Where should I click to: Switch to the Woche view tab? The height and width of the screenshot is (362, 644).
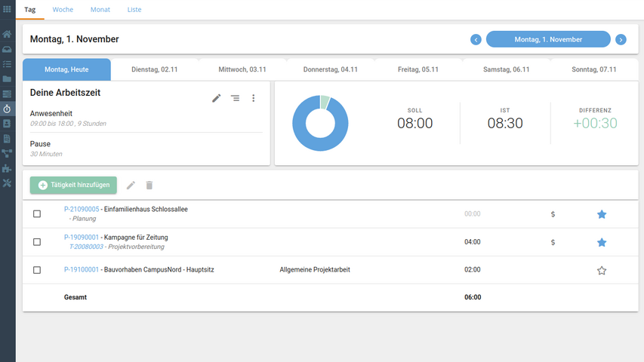[x=63, y=10]
